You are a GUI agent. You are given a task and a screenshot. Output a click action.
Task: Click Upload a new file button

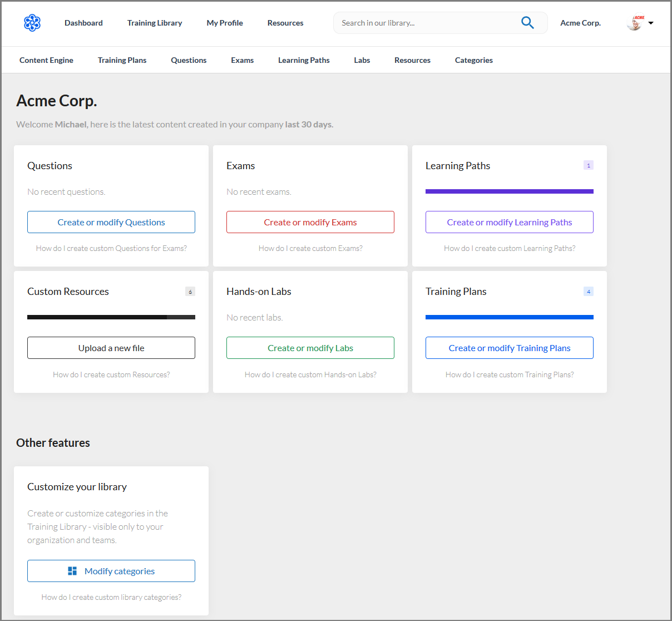pyautogui.click(x=111, y=348)
